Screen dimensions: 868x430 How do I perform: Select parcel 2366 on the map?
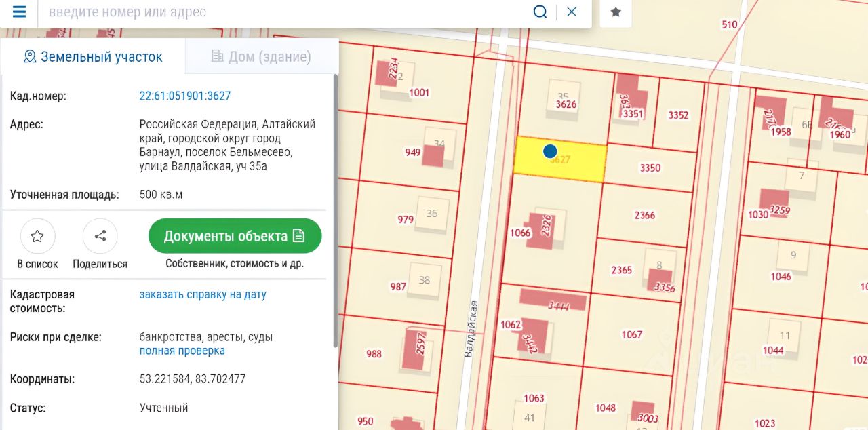[x=645, y=215]
